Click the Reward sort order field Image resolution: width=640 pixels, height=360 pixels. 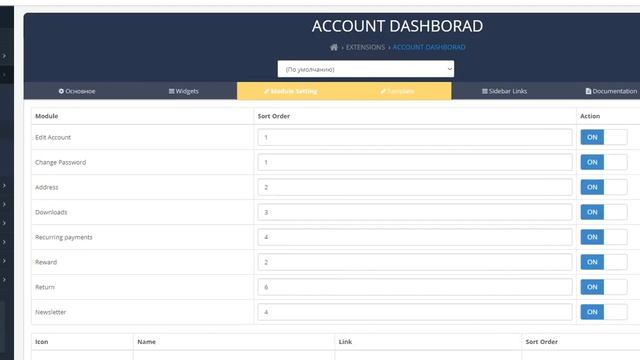point(415,262)
